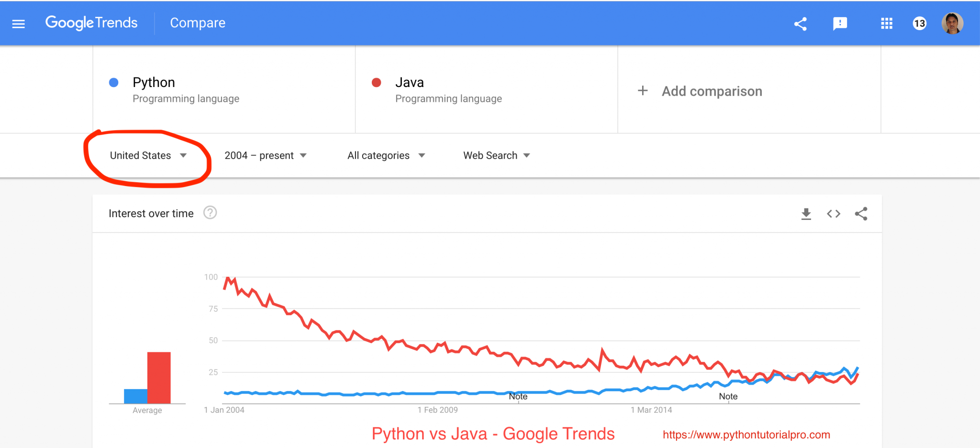
Task: Click the share icon in the top bar
Action: click(801, 23)
